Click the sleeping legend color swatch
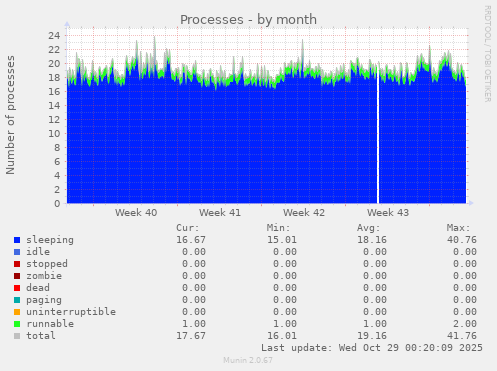Viewport: 497px width, 371px height. coord(17,240)
